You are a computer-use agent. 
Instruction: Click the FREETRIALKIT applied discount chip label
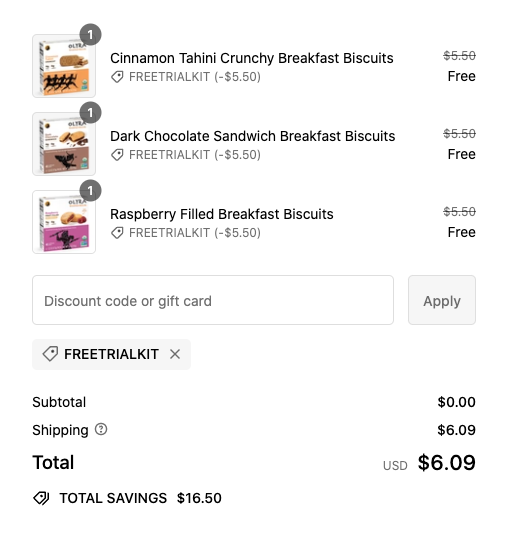111,354
